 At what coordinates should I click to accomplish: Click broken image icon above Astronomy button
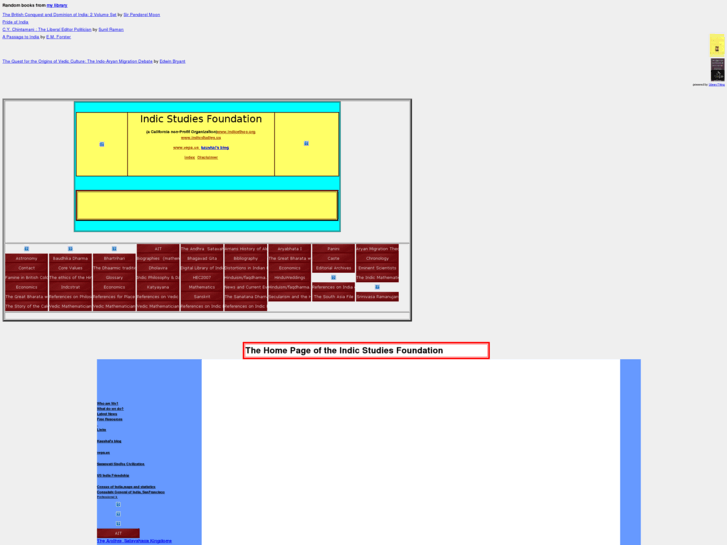click(26, 249)
